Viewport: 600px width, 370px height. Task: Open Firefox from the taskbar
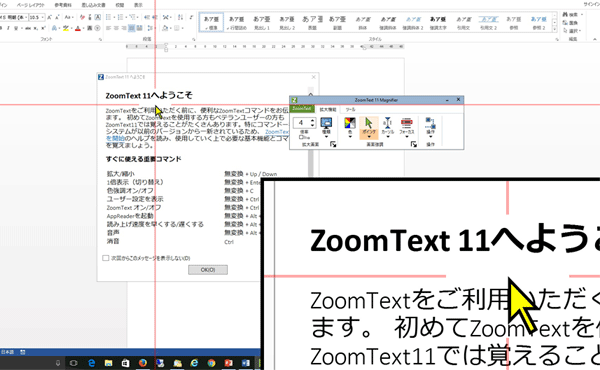pos(142,363)
